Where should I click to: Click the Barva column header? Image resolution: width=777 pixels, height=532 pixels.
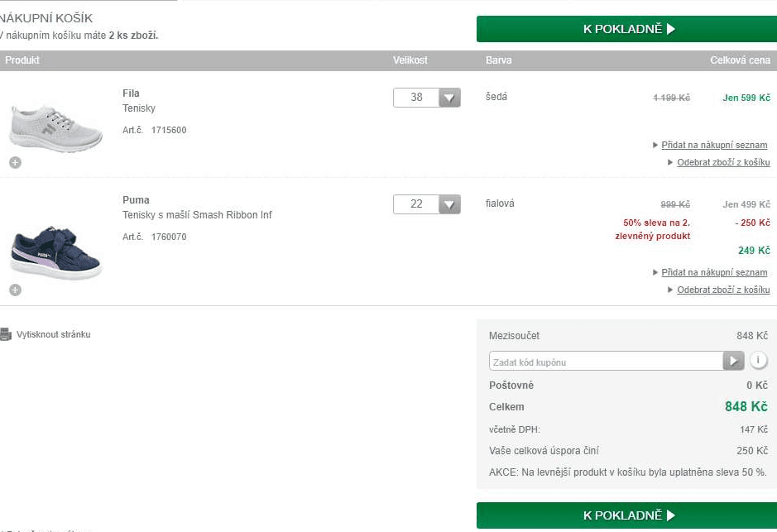(x=498, y=60)
